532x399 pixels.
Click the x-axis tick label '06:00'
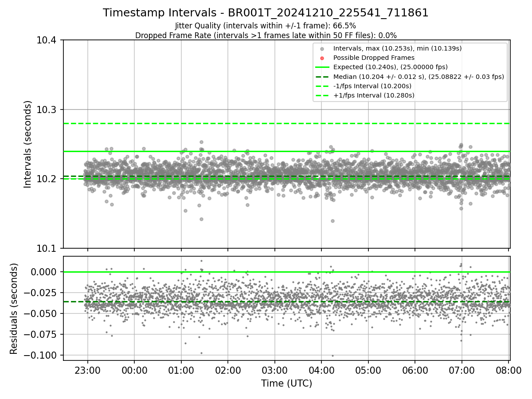(415, 370)
